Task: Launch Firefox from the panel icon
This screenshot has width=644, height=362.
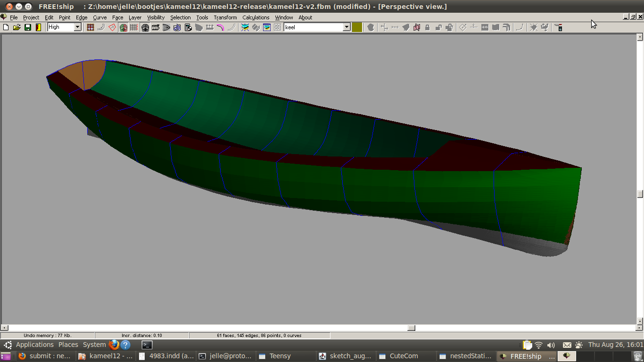Action: coord(114,345)
